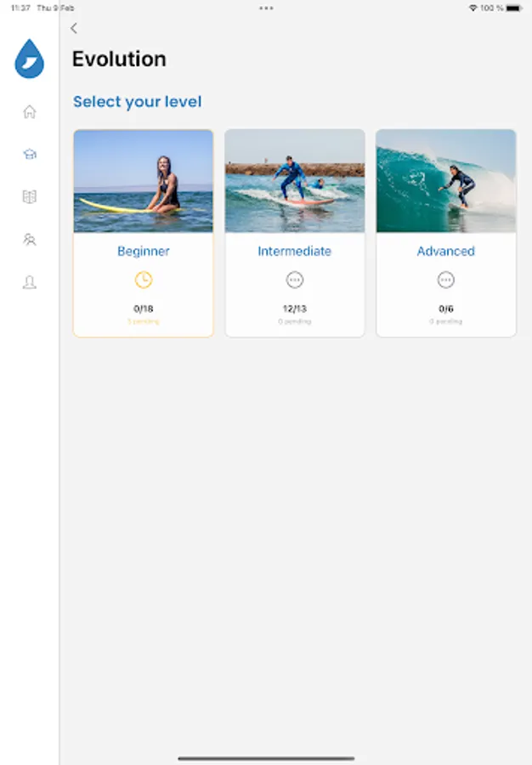This screenshot has width=532, height=765.
Task: Tap the 0/18 progress count on Beginner
Action: (143, 309)
